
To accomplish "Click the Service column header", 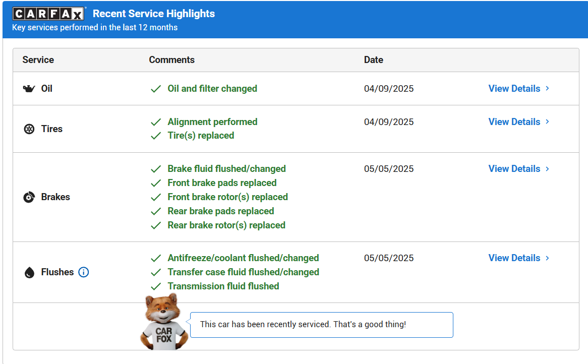I will 38,60.
